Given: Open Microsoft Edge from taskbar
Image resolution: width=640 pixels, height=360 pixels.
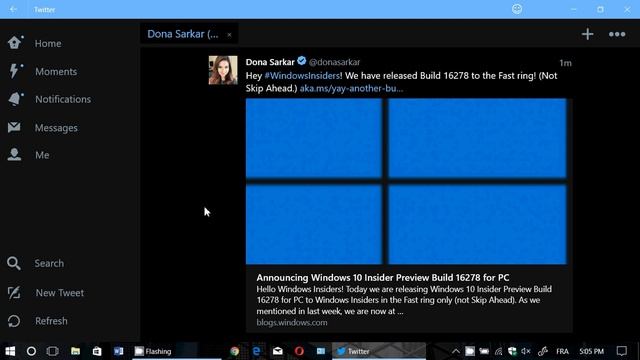Looking at the screenshot, I should [256, 351].
